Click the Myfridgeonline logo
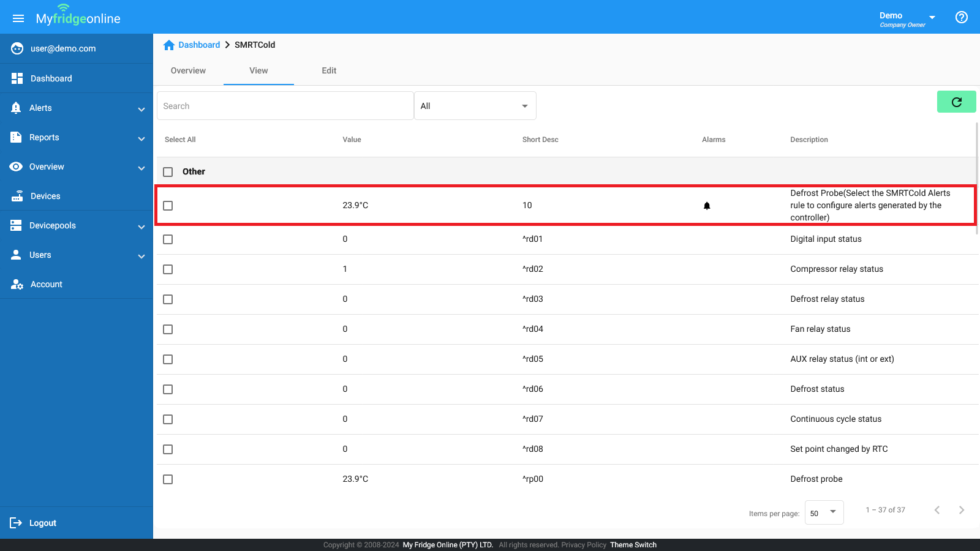This screenshot has width=980, height=551. pos(78,17)
